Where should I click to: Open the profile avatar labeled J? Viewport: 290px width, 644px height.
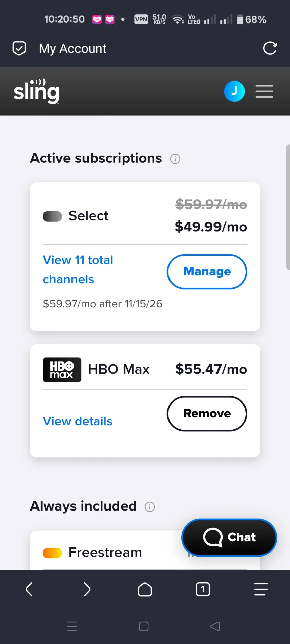234,91
